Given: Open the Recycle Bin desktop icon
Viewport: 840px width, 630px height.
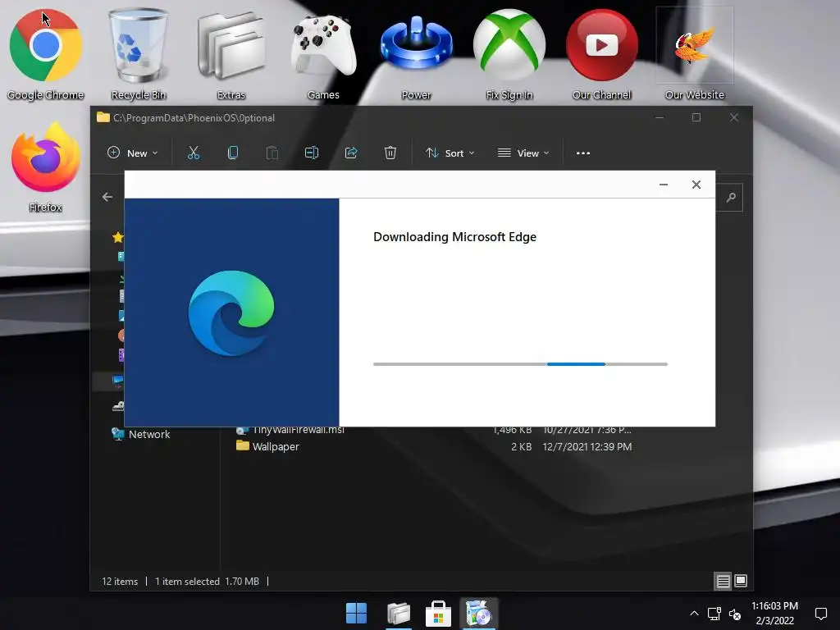Looking at the screenshot, I should [138, 53].
